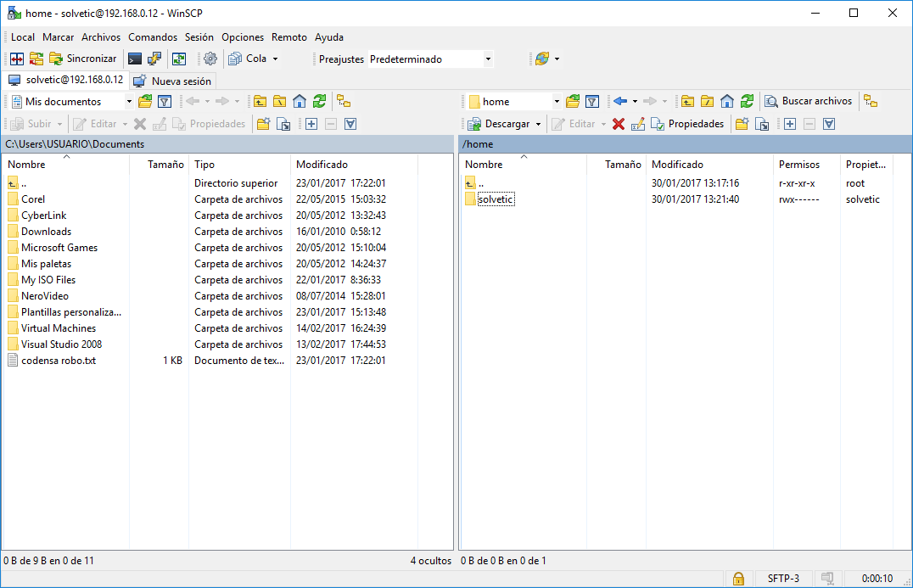Image resolution: width=913 pixels, height=588 pixels.
Task: Go to remote parent directory icon
Action: pyautogui.click(x=687, y=101)
